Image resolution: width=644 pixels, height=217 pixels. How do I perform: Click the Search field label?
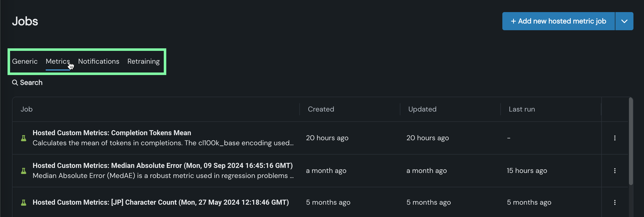click(31, 83)
